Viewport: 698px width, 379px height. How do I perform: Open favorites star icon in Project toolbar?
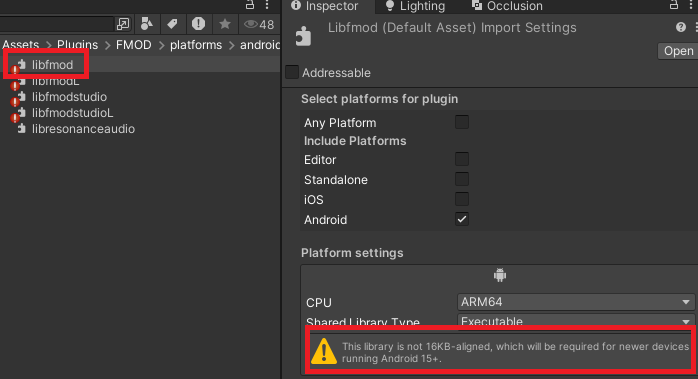[225, 24]
